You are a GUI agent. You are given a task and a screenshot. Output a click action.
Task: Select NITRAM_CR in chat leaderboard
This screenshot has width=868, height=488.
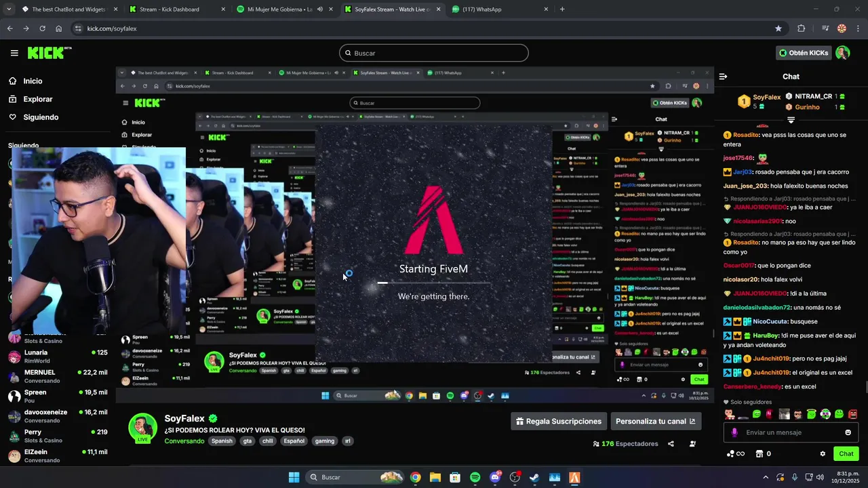[815, 96]
